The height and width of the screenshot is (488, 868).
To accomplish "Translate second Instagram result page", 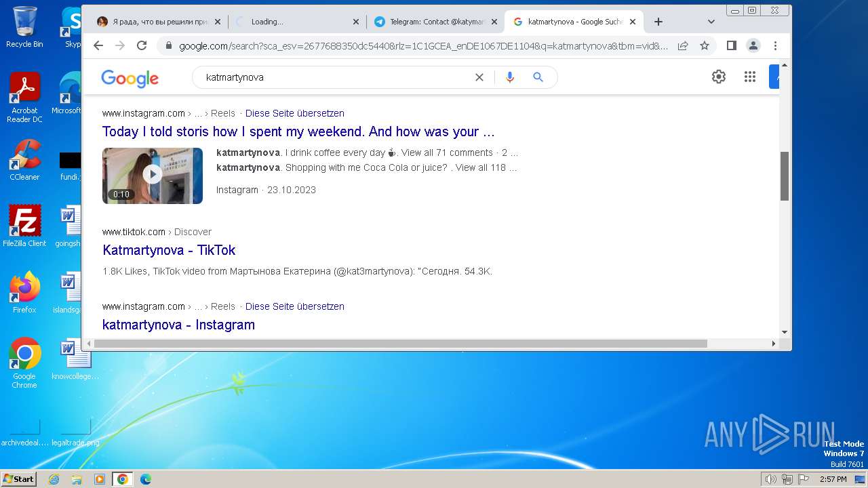I will click(x=295, y=306).
